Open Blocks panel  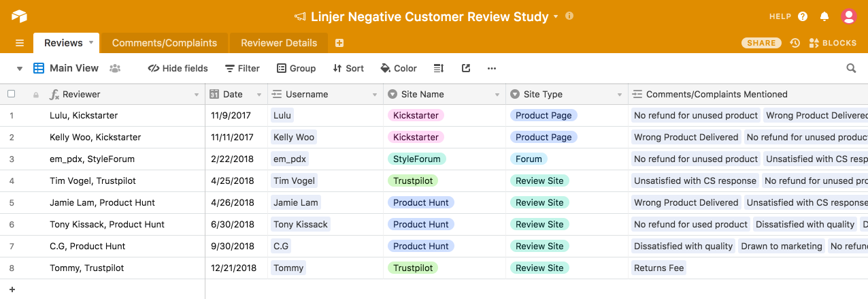833,43
